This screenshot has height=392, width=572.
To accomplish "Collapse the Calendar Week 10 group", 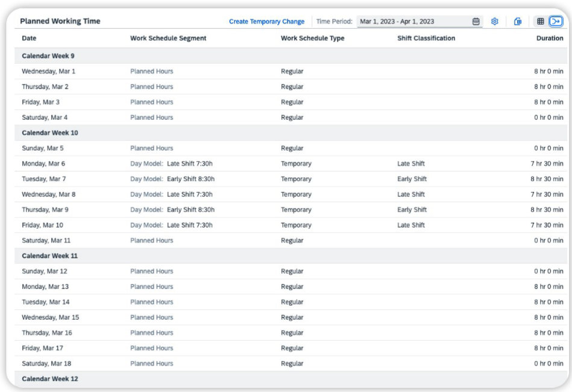I will point(49,133).
